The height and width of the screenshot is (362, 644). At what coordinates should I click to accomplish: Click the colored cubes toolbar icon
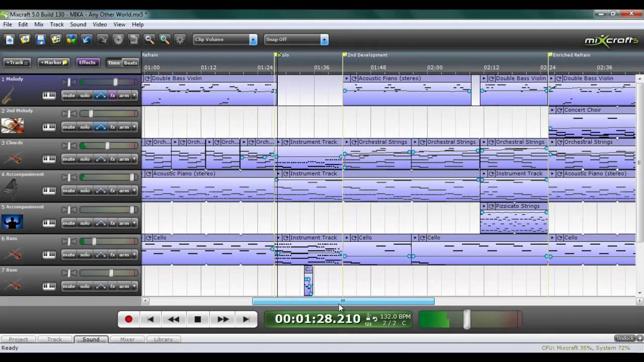(x=71, y=39)
